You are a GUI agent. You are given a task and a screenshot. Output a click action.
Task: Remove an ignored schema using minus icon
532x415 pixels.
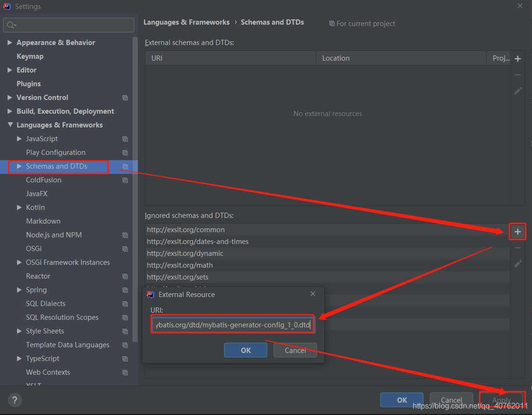517,247
